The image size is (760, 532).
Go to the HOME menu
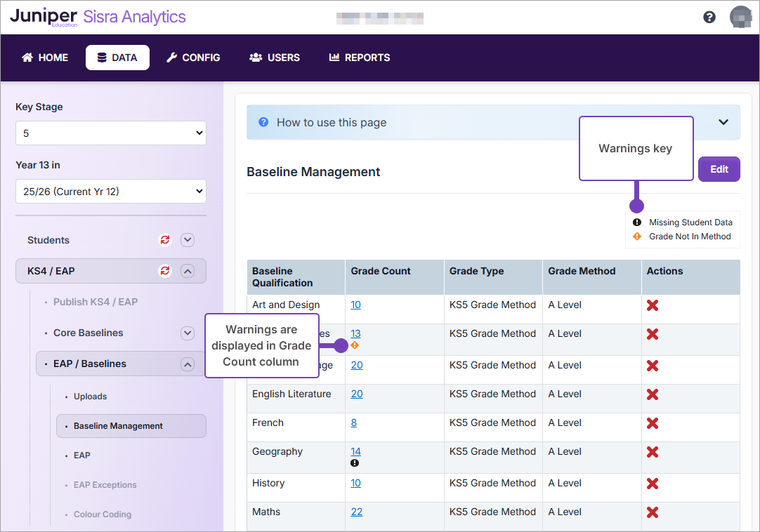click(x=45, y=58)
